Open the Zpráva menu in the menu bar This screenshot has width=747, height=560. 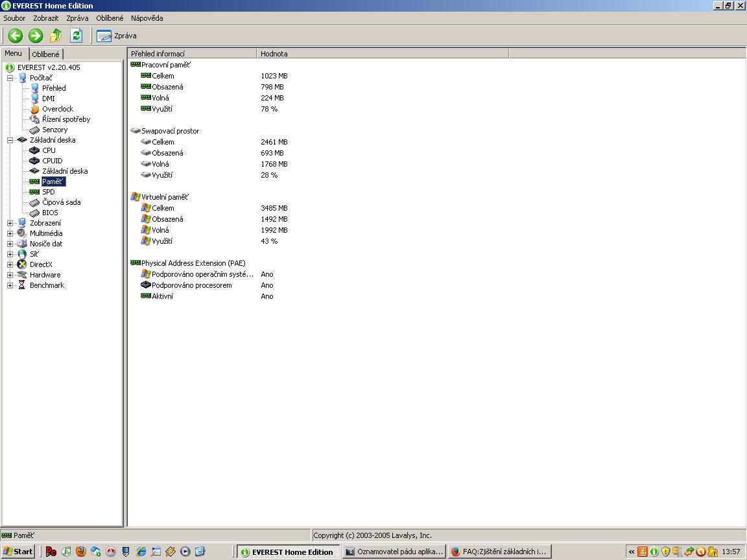click(77, 18)
